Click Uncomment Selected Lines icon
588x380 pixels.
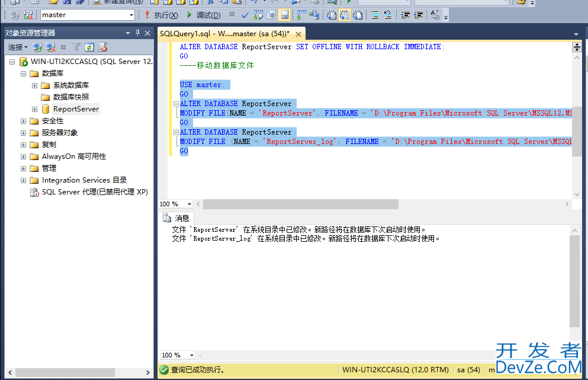(x=388, y=15)
